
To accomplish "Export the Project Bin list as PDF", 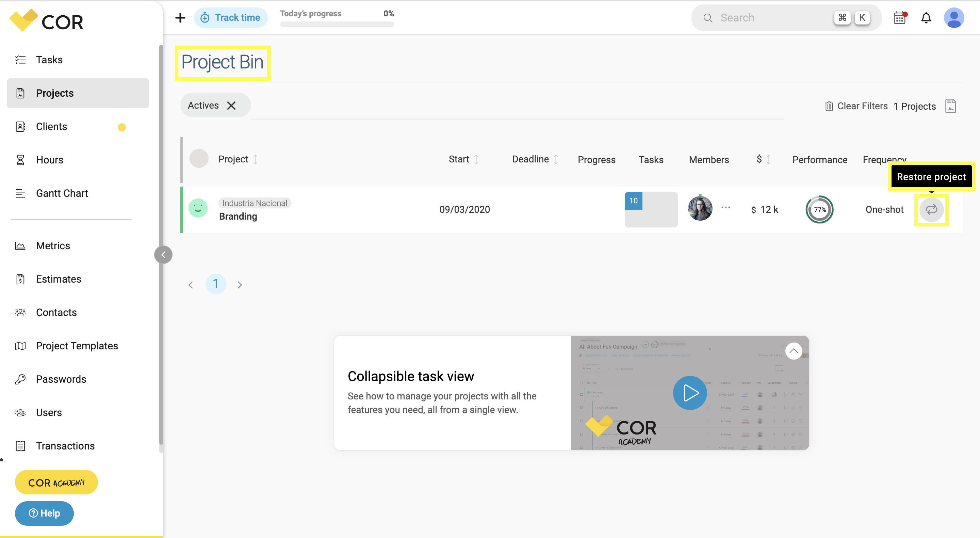I will (x=951, y=106).
